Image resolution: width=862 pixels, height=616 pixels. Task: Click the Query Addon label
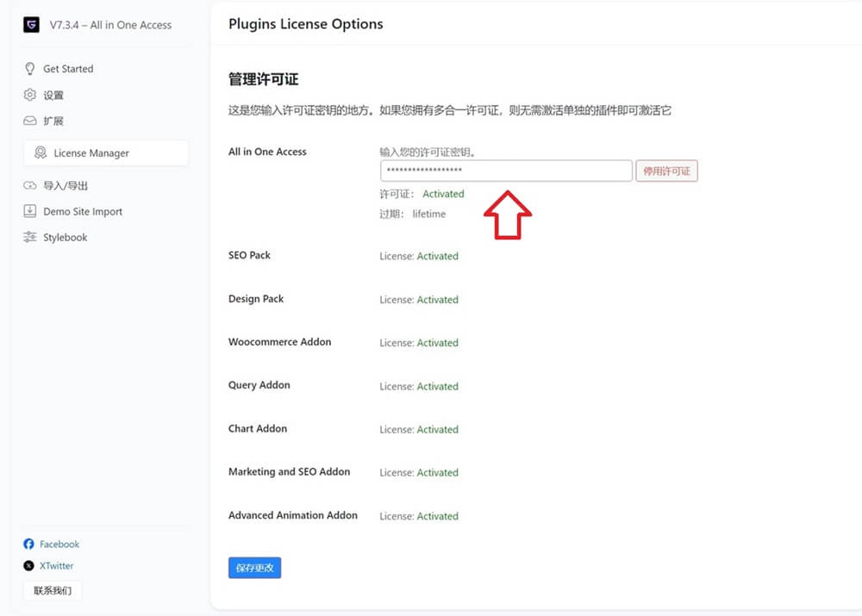[259, 385]
